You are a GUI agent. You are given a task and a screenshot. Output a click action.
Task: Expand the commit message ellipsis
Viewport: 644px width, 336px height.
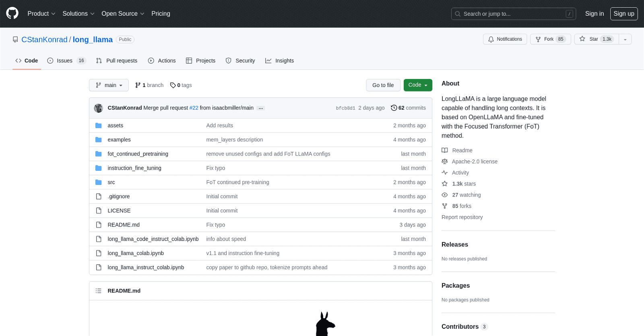(x=261, y=108)
